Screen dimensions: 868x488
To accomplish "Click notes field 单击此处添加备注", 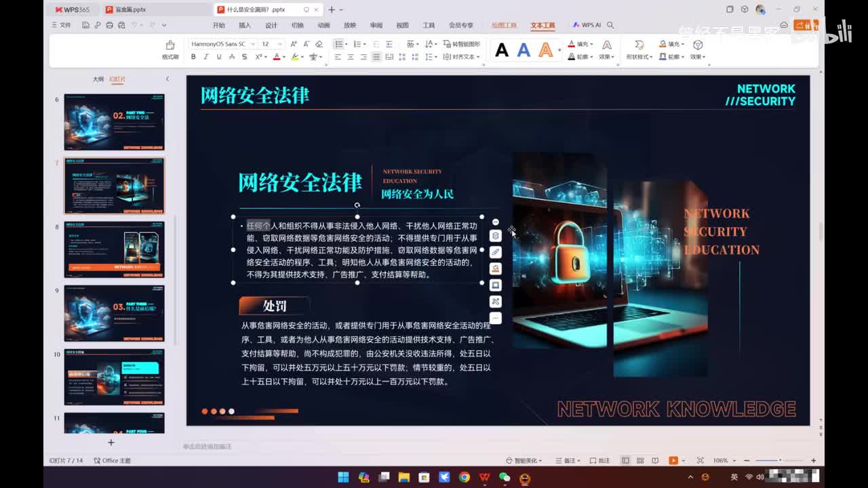I will pos(208,447).
